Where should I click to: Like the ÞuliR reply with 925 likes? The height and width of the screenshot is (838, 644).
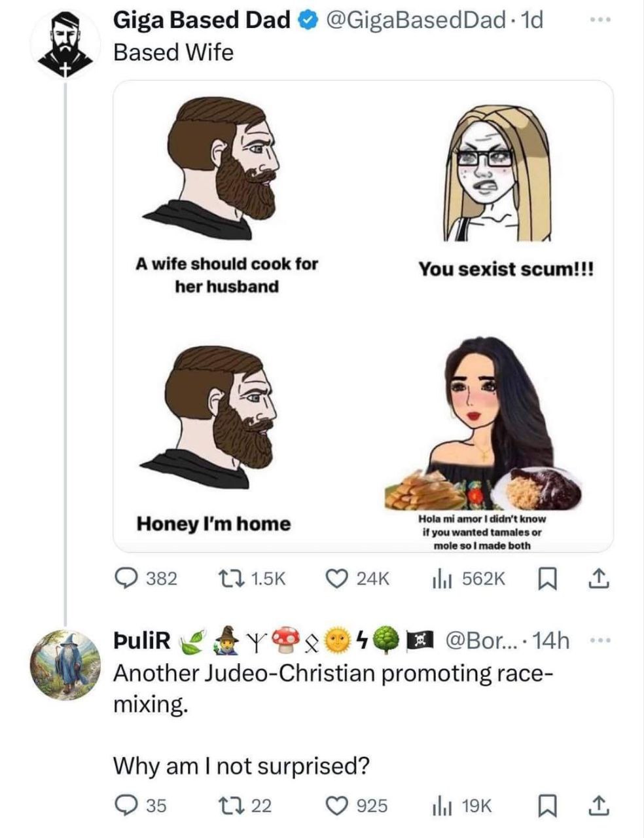(338, 805)
